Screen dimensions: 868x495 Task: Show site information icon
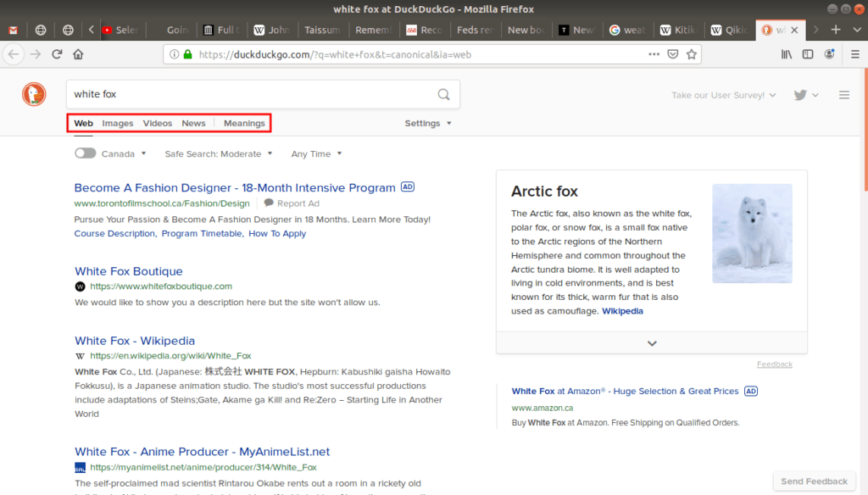click(x=174, y=54)
